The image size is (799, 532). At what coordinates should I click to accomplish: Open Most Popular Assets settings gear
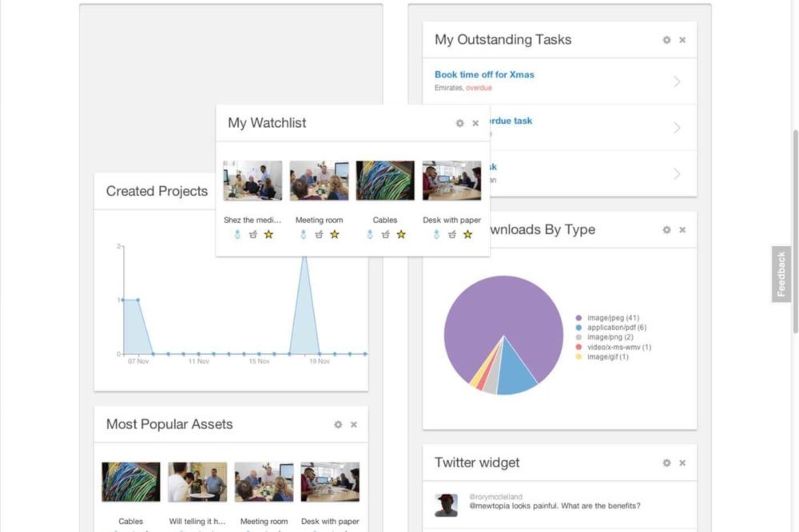tap(338, 425)
